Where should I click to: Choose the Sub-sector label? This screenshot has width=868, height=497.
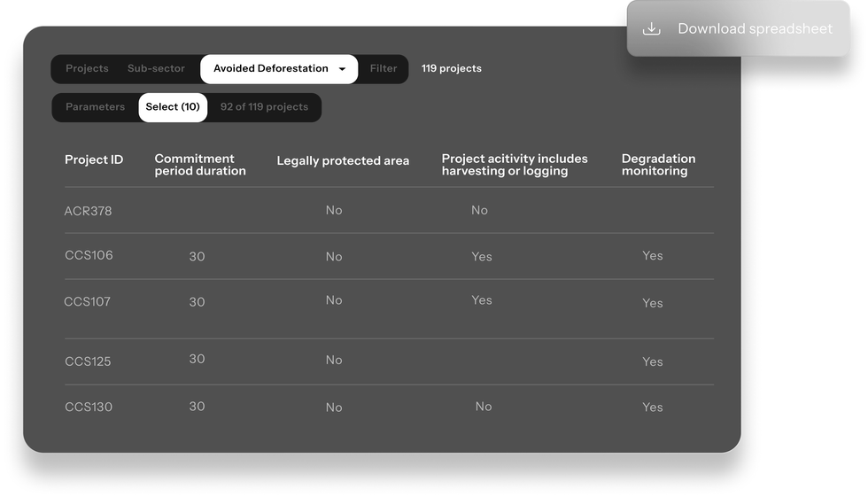[156, 68]
